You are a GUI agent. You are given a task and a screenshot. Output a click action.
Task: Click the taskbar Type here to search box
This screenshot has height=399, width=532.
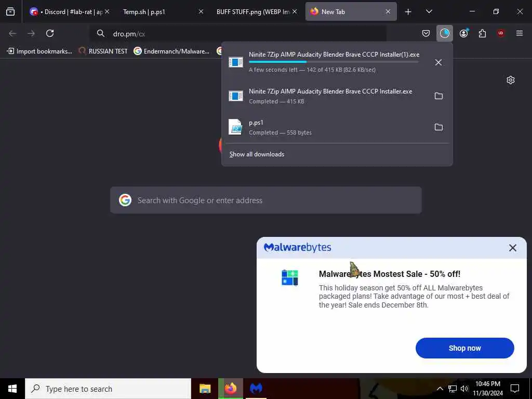pyautogui.click(x=108, y=389)
